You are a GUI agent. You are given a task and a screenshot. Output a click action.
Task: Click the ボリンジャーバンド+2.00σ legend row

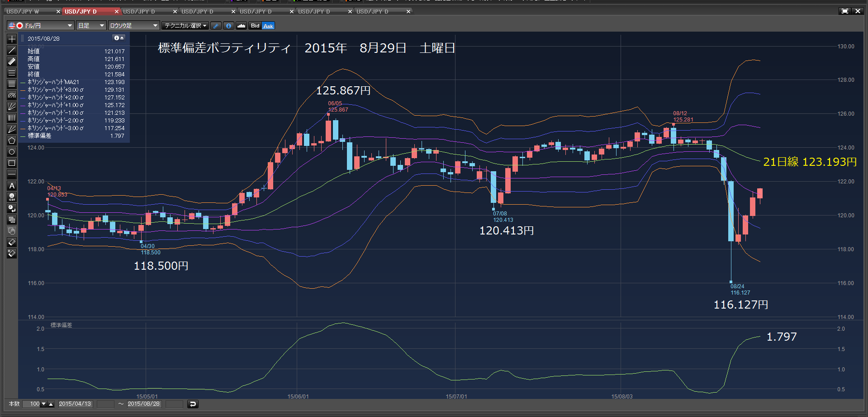[x=72, y=98]
